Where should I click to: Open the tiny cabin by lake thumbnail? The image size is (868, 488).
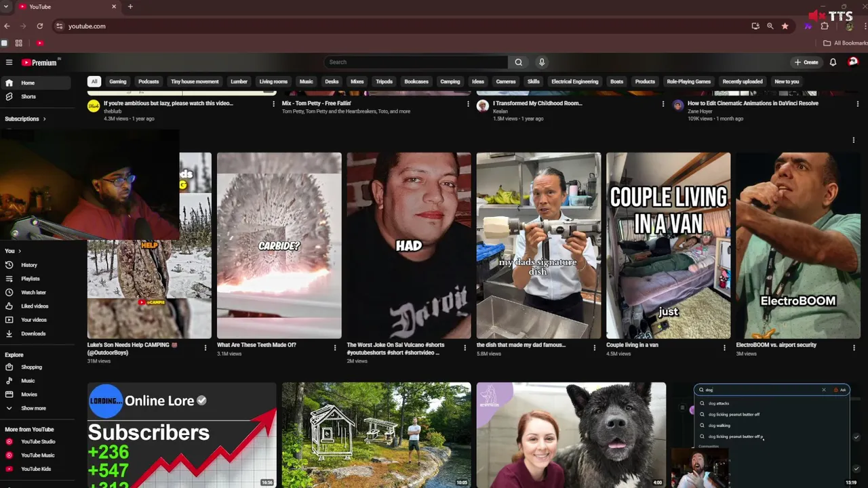coord(376,435)
